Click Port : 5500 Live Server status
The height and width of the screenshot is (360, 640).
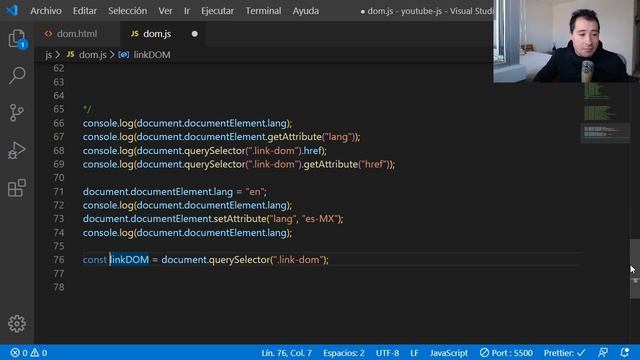pos(506,353)
